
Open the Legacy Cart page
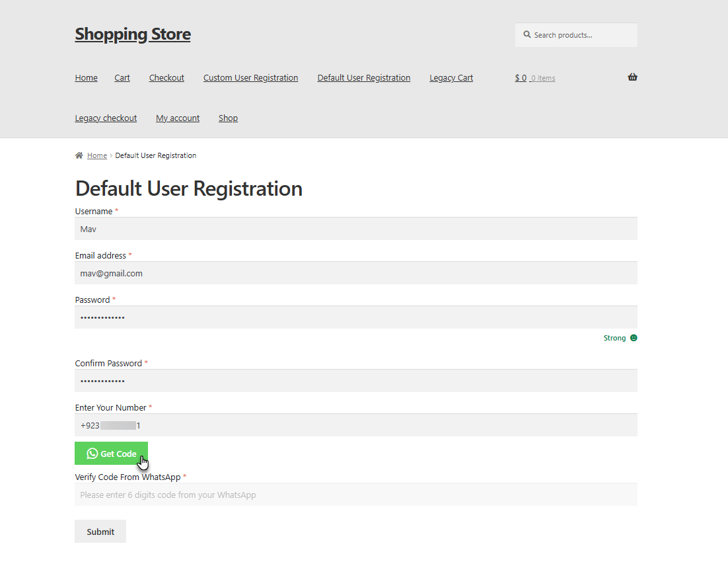click(451, 77)
